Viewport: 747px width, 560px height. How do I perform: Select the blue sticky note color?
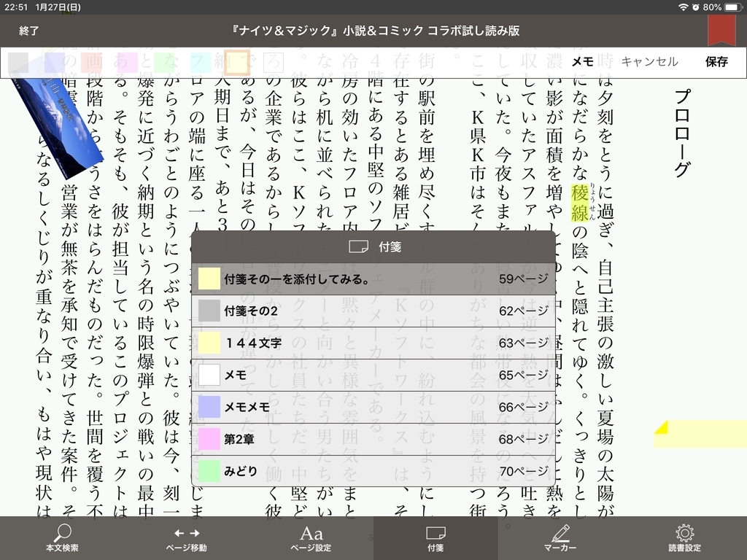[55, 62]
